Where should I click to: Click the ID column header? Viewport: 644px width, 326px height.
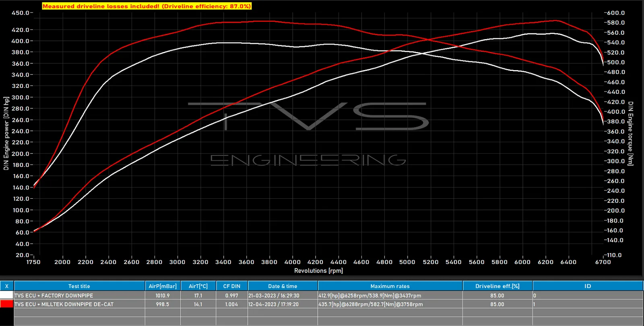click(588, 286)
